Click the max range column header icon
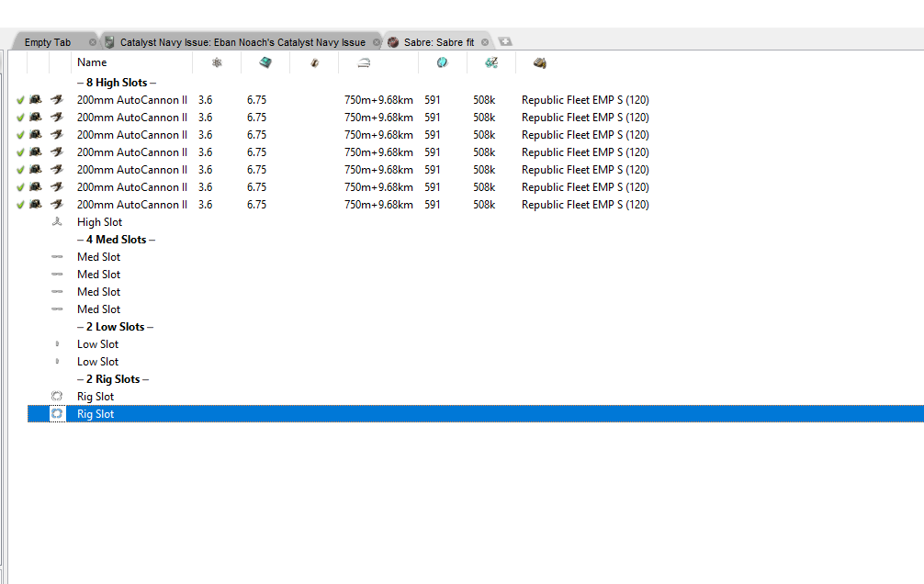Screen dimensions: 924x584 tap(364, 62)
